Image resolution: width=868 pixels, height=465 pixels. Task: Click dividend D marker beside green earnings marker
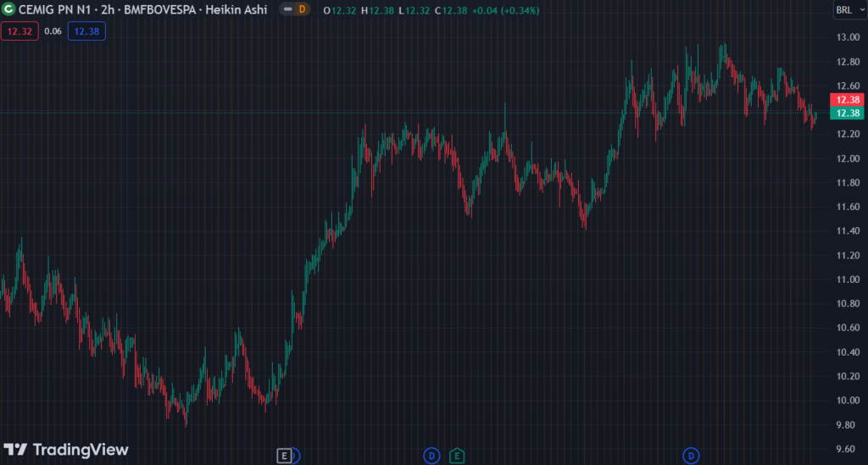point(431,457)
